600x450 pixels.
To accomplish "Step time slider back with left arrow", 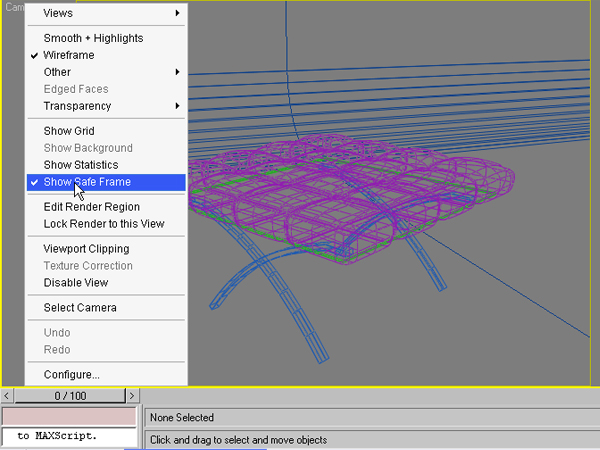I will [x=7, y=396].
